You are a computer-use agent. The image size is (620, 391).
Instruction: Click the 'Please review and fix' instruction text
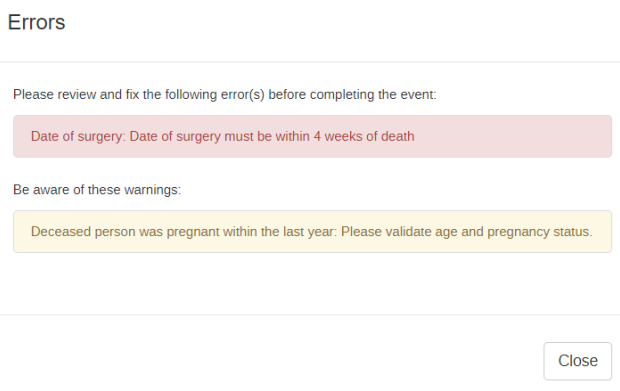point(225,95)
